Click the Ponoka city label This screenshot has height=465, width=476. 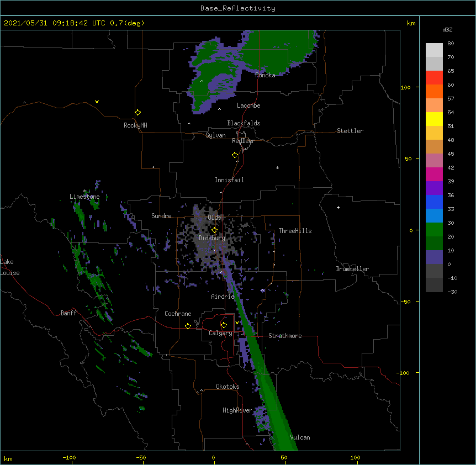(x=265, y=75)
